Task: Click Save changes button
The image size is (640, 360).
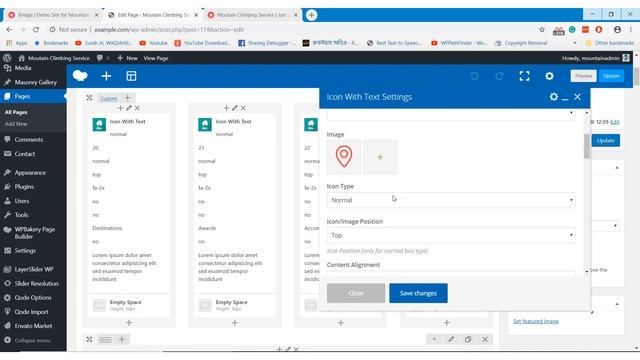Action: pyautogui.click(x=418, y=293)
